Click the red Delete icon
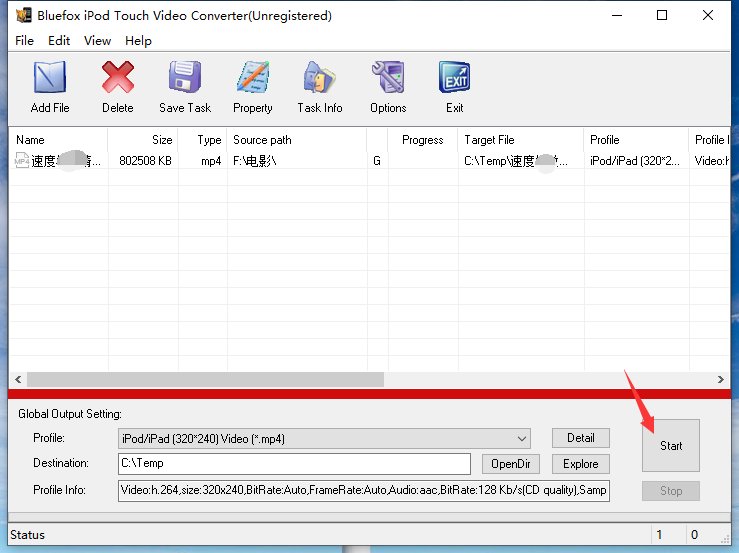The width and height of the screenshot is (739, 553). pos(117,77)
